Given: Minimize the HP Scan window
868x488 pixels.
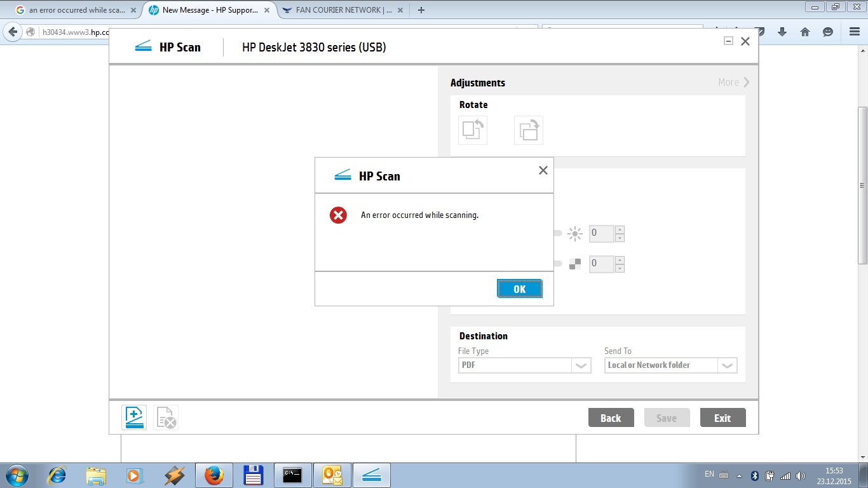Looking at the screenshot, I should click(728, 41).
